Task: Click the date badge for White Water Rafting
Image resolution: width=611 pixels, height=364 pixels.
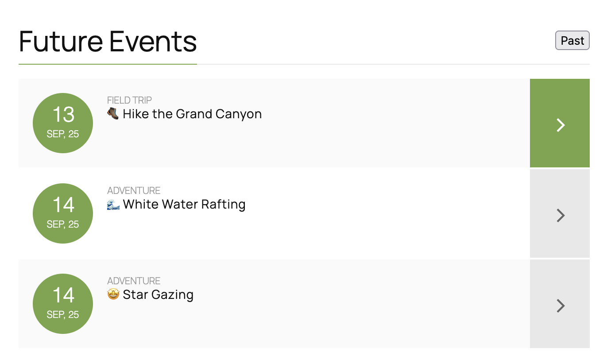Action: (63, 213)
